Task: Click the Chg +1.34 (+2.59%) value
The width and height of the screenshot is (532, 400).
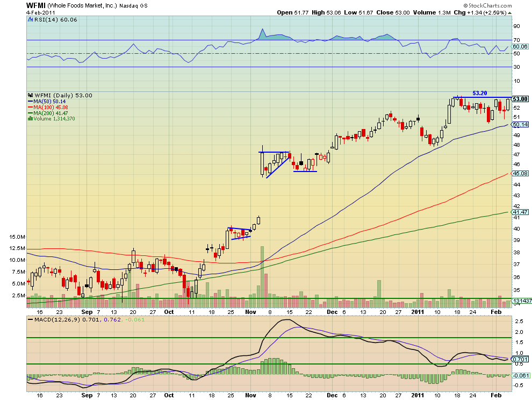Action: (480, 12)
